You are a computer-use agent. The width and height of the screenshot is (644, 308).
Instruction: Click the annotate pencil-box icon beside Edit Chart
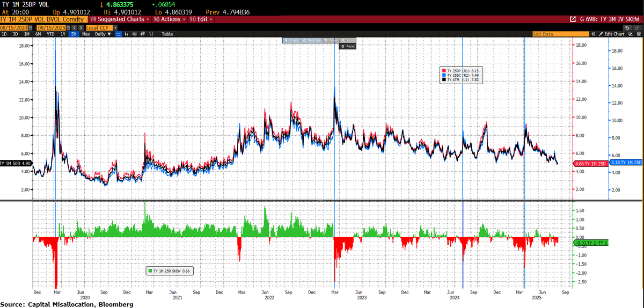pyautogui.click(x=630, y=34)
